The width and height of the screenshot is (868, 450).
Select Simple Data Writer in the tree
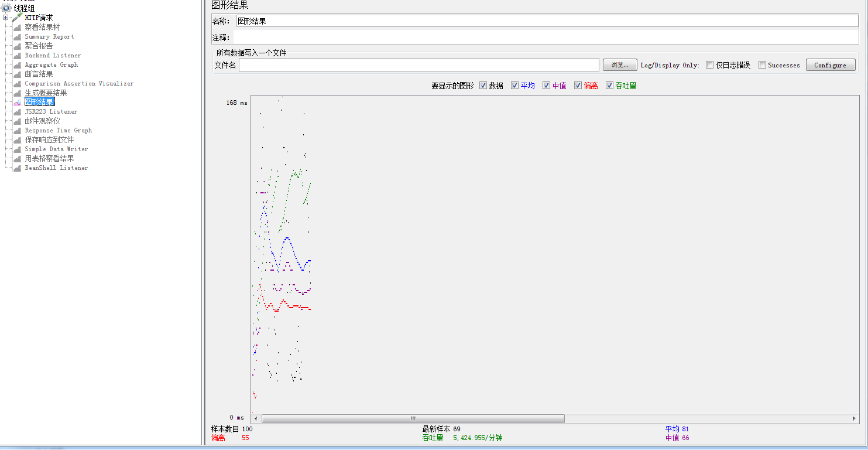(56, 149)
